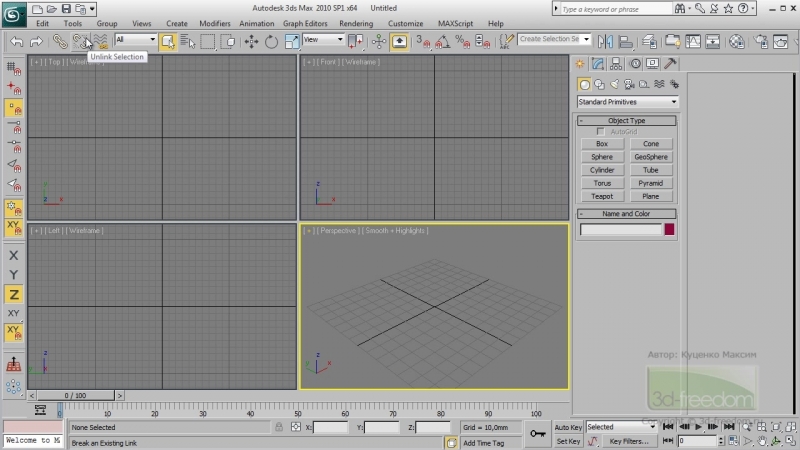Switch to the Hierarchy panel tab

click(x=616, y=64)
